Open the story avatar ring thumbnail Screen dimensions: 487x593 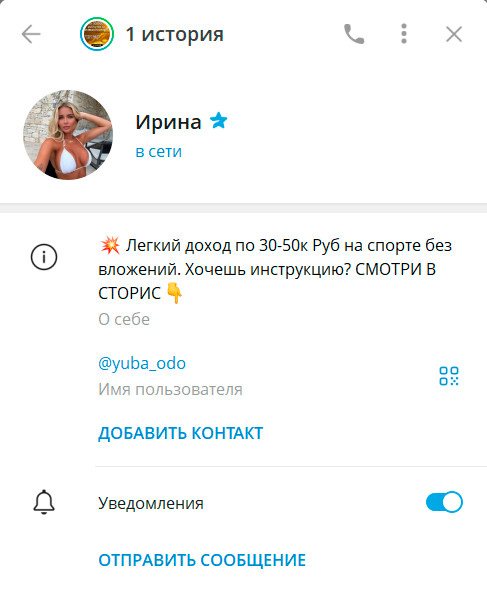point(97,34)
